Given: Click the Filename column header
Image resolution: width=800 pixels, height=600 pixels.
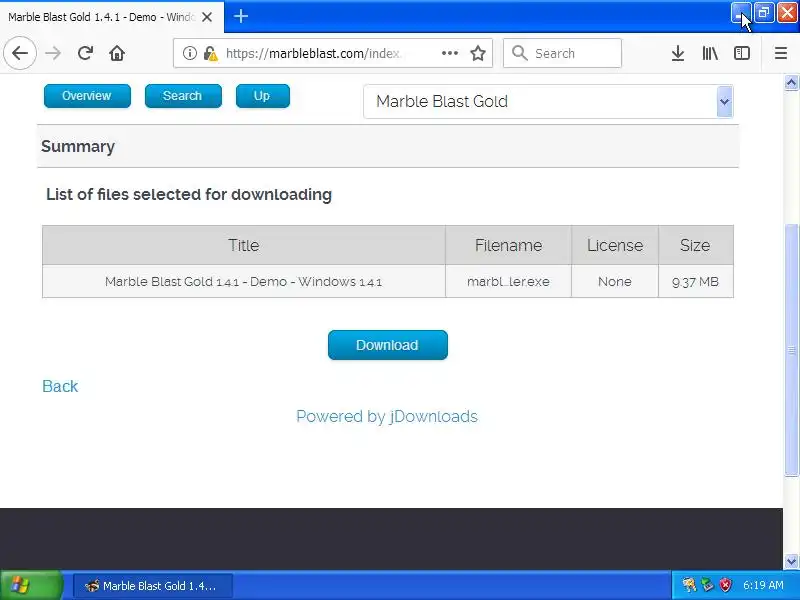Looking at the screenshot, I should [x=508, y=245].
